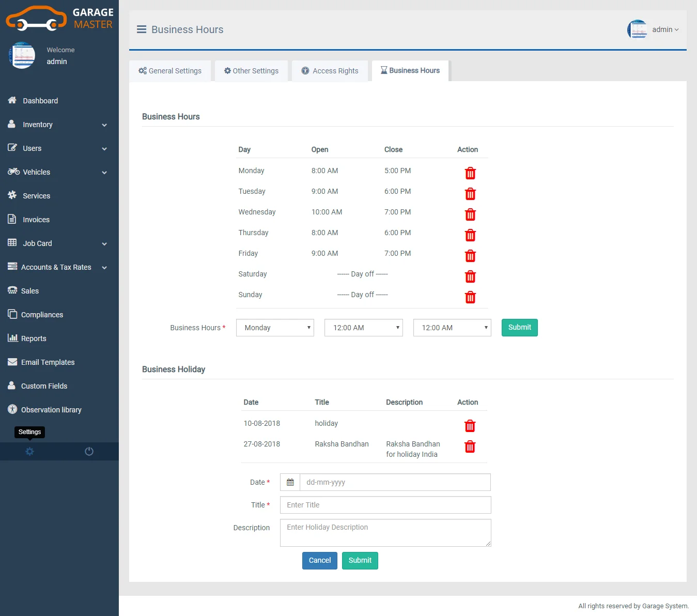The height and width of the screenshot is (616, 697).
Task: Open Observation library from sidebar
Action: point(51,410)
